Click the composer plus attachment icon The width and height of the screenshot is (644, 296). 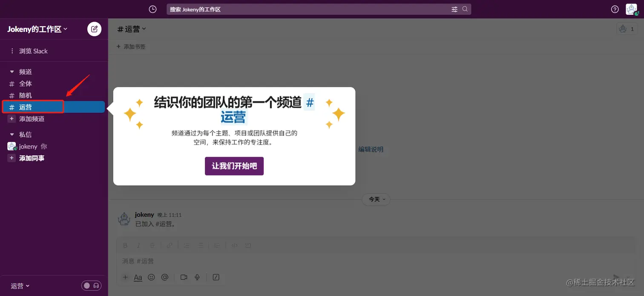point(125,277)
